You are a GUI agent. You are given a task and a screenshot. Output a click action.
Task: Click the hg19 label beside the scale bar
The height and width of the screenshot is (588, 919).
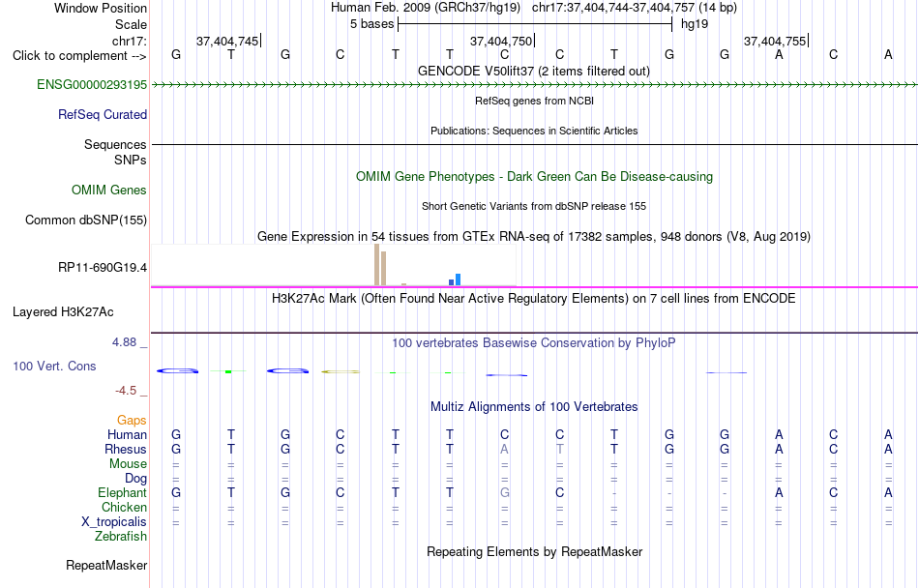[x=695, y=24]
